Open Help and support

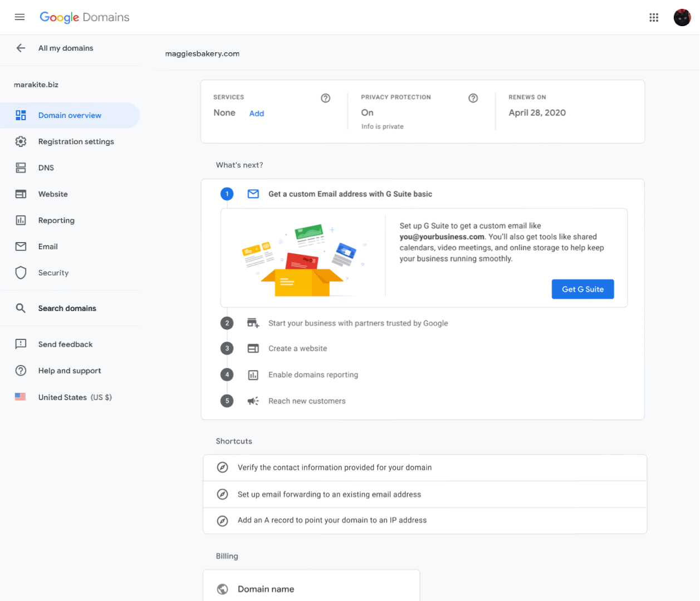pos(70,371)
